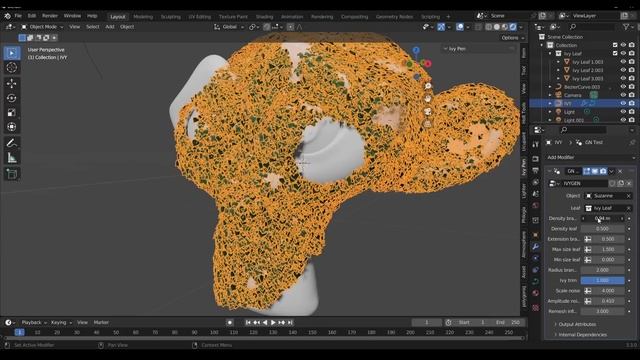This screenshot has height=360, width=640.
Task: Open the viewport Options dropdown
Action: (x=513, y=38)
